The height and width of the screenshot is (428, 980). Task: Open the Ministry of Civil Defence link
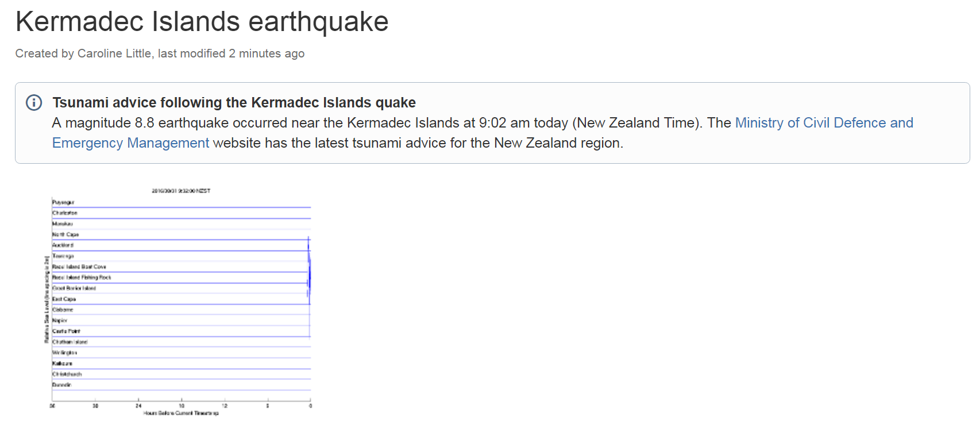click(824, 123)
